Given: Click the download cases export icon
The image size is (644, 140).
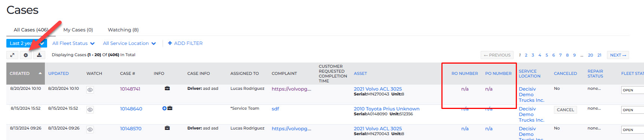Looking at the screenshot, I should (x=39, y=55).
